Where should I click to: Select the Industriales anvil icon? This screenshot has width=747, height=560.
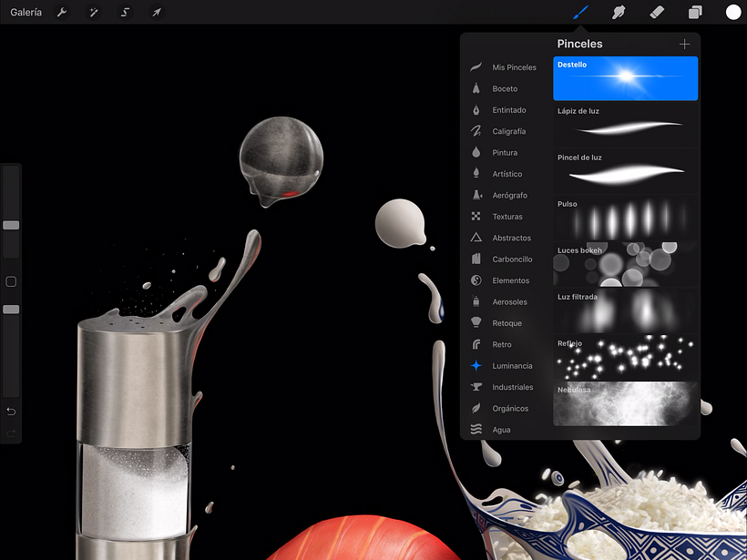(x=476, y=387)
